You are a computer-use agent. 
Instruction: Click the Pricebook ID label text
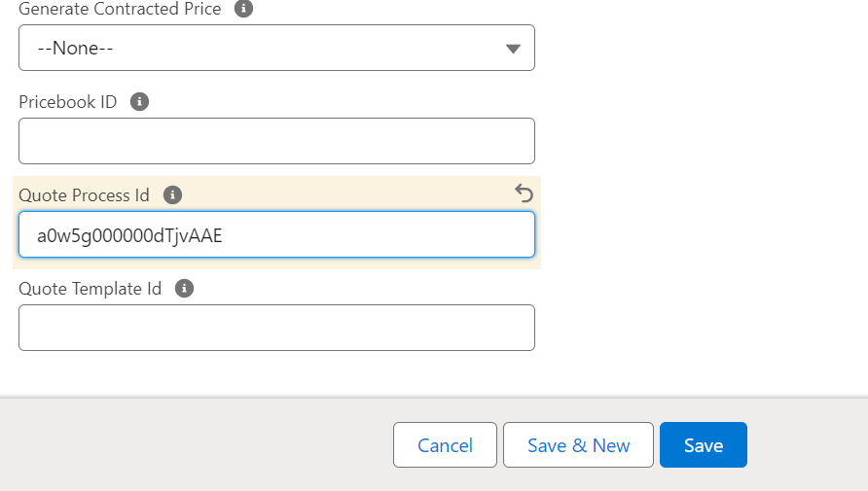click(67, 102)
